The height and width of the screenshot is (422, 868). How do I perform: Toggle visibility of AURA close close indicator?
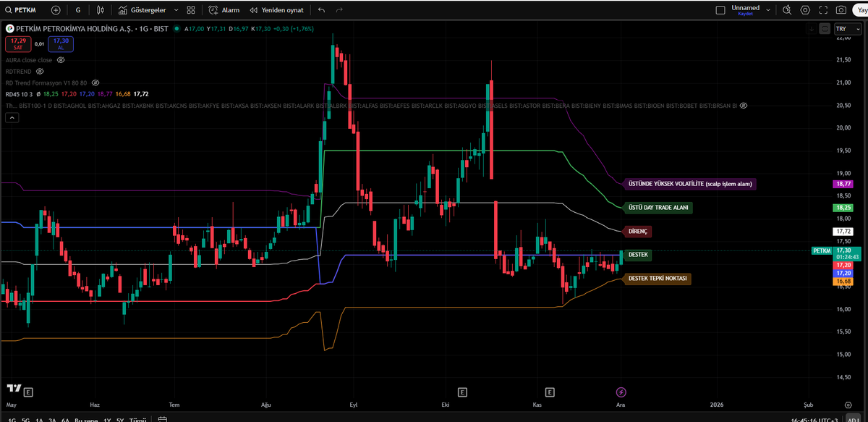[x=61, y=60]
